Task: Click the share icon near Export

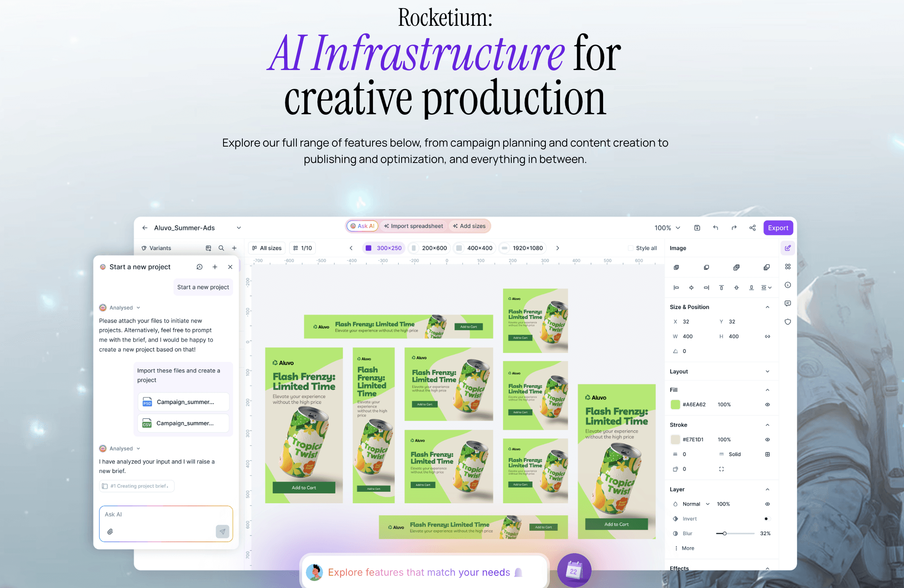Action: coord(753,228)
